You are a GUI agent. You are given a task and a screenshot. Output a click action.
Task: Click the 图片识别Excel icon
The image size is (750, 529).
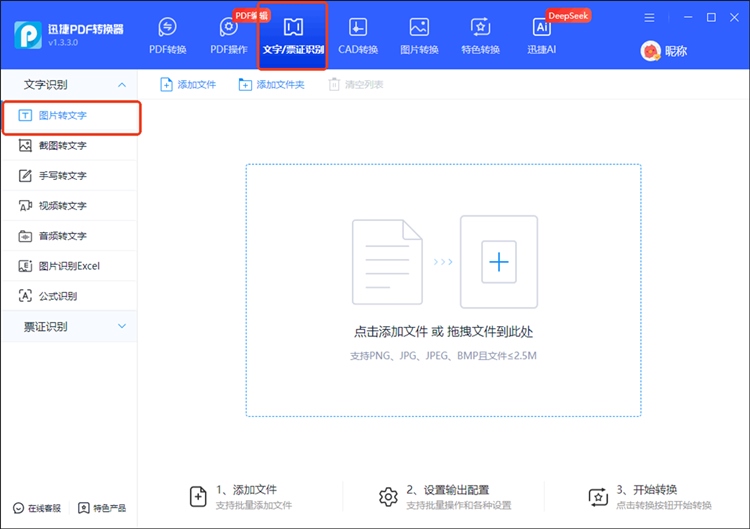25,266
